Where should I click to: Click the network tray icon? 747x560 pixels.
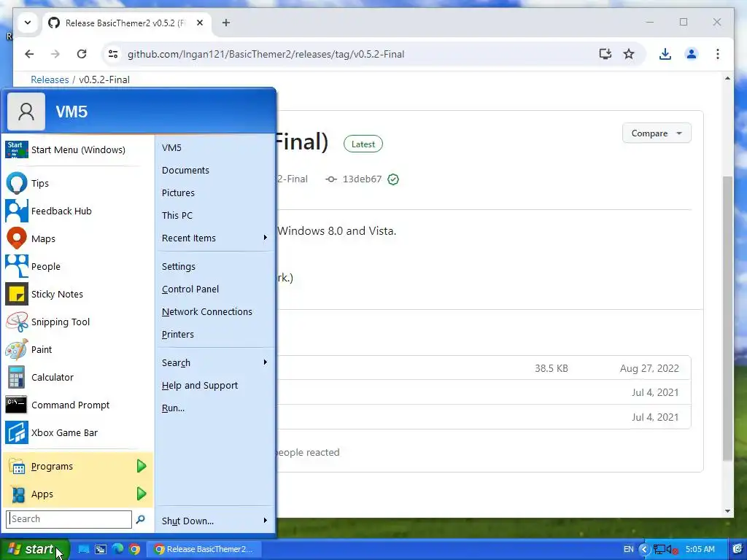tap(659, 550)
